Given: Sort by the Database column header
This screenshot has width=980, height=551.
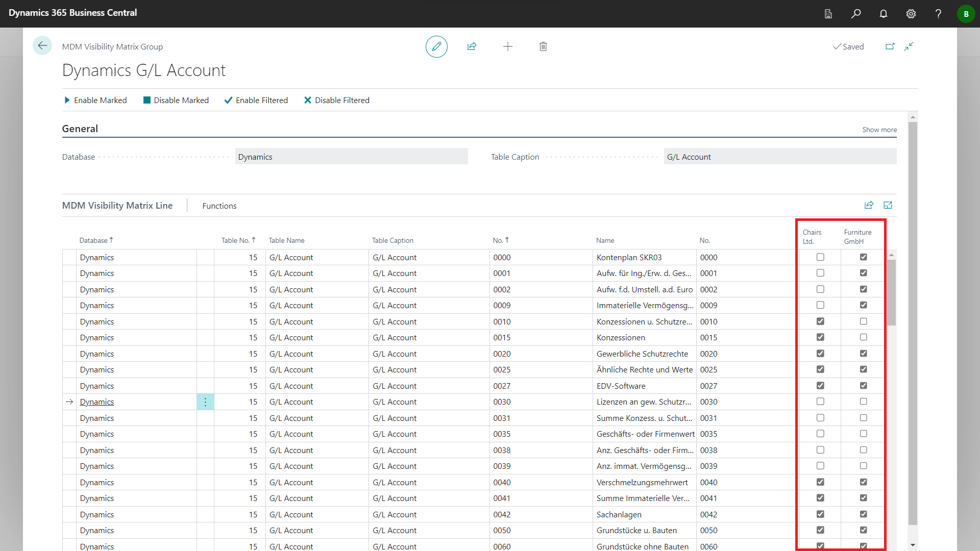Looking at the screenshot, I should (x=96, y=240).
